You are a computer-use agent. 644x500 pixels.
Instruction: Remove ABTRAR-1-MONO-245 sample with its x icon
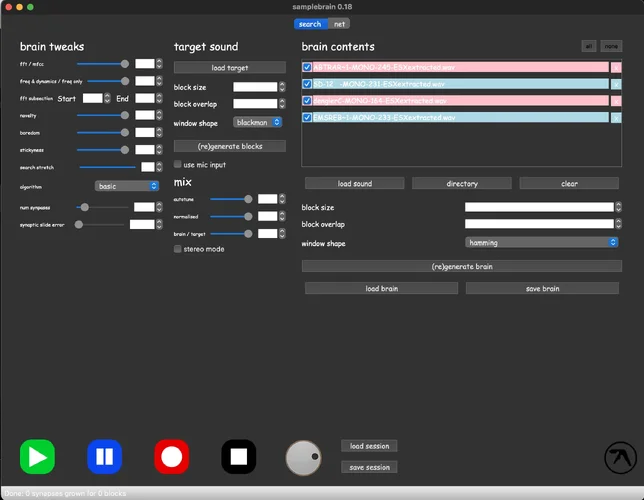(616, 67)
